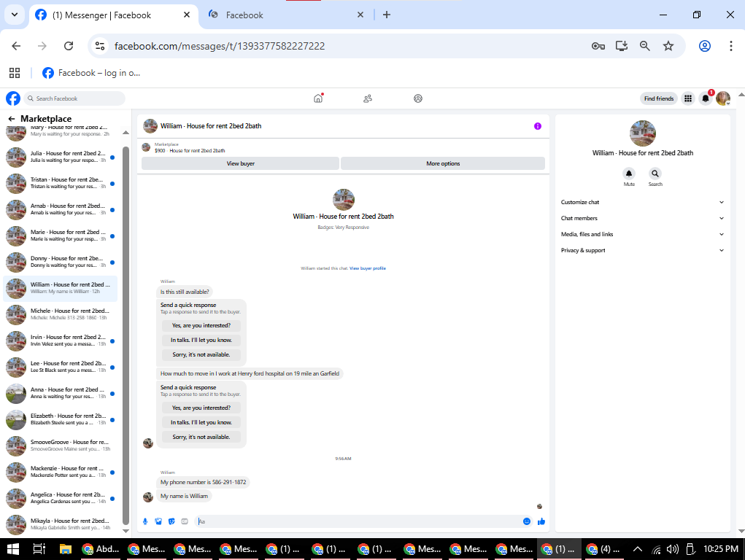Open View buyer profile link

[x=368, y=268]
